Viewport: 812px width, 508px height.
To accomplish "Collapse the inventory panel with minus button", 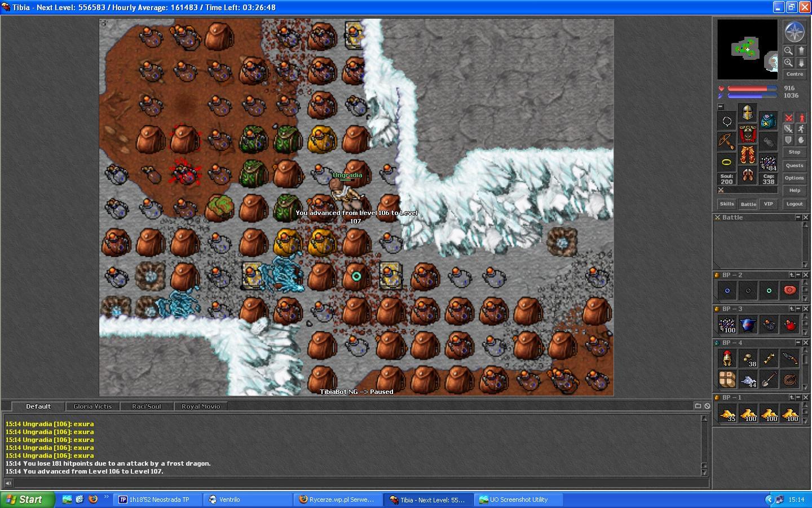I will coord(721,106).
